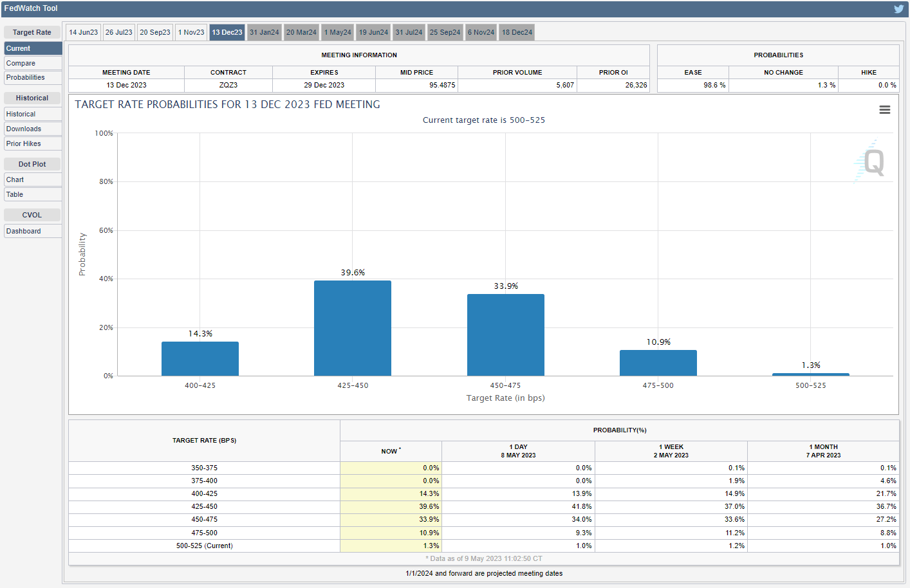Select the 19 Jun24 meeting tab
Image resolution: width=910 pixels, height=588 pixels.
click(x=374, y=32)
